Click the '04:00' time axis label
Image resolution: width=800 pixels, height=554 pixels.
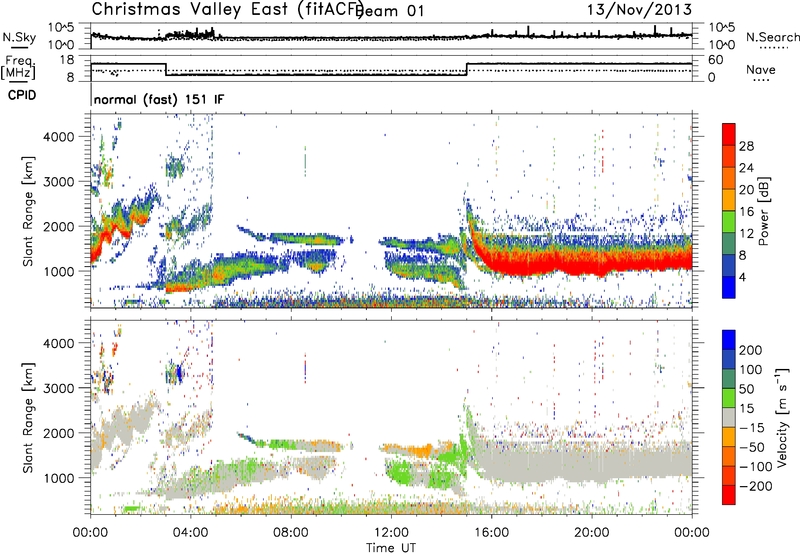[x=191, y=533]
